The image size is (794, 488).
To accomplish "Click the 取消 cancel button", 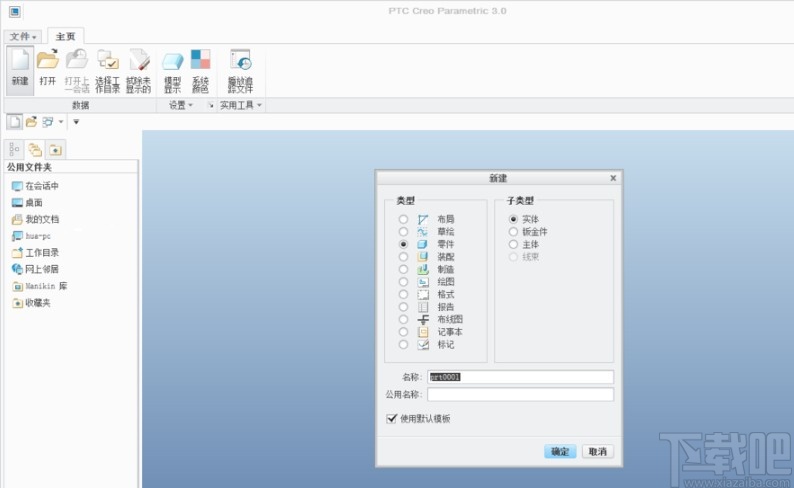I will [x=598, y=452].
